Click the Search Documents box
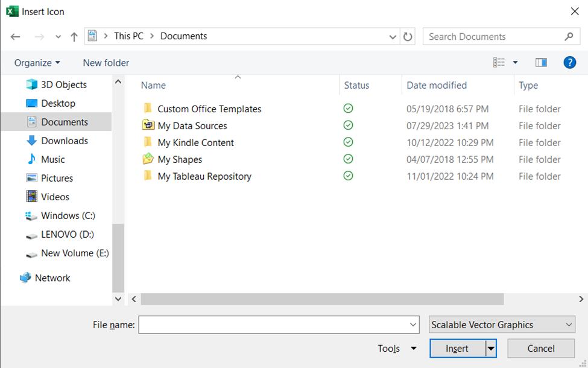This screenshot has height=368, width=588. click(x=495, y=36)
